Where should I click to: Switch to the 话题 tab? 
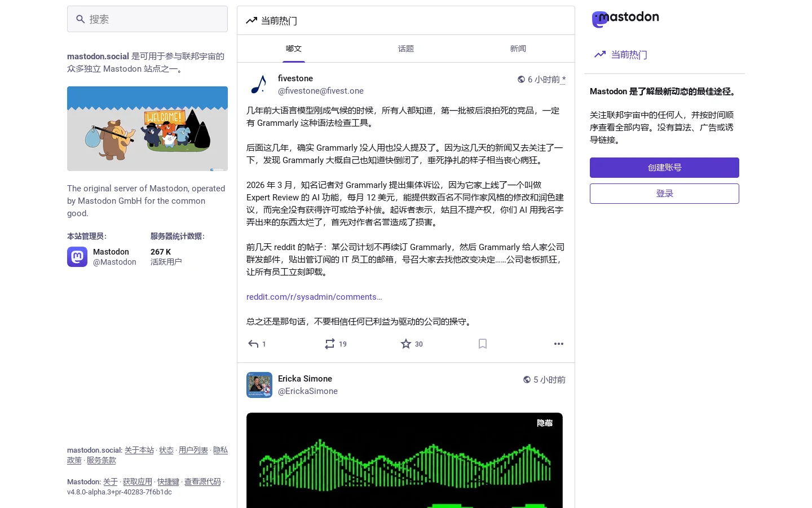coord(406,49)
